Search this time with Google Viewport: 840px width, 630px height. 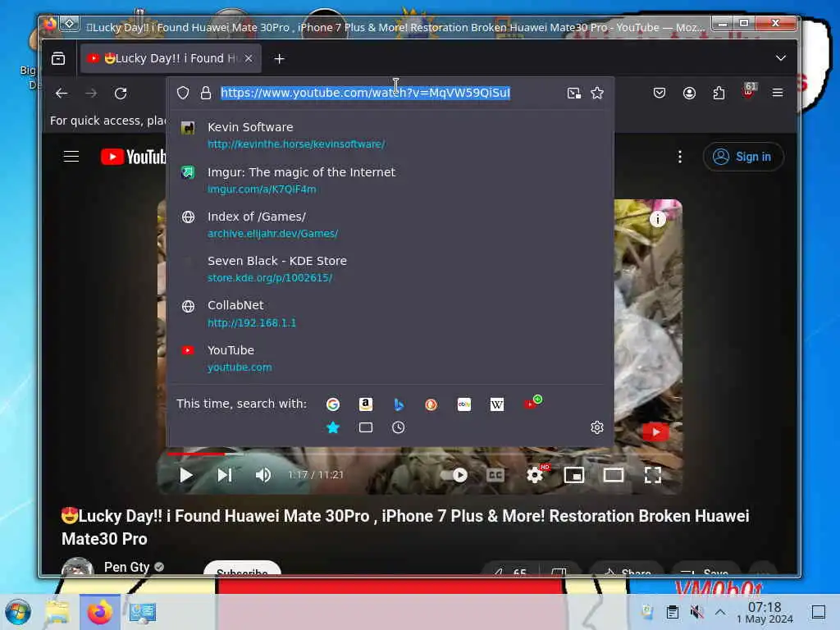tap(333, 404)
